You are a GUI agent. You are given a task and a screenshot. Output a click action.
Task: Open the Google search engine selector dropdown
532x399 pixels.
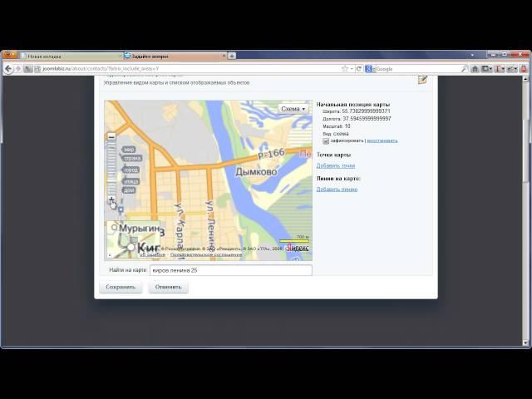371,69
